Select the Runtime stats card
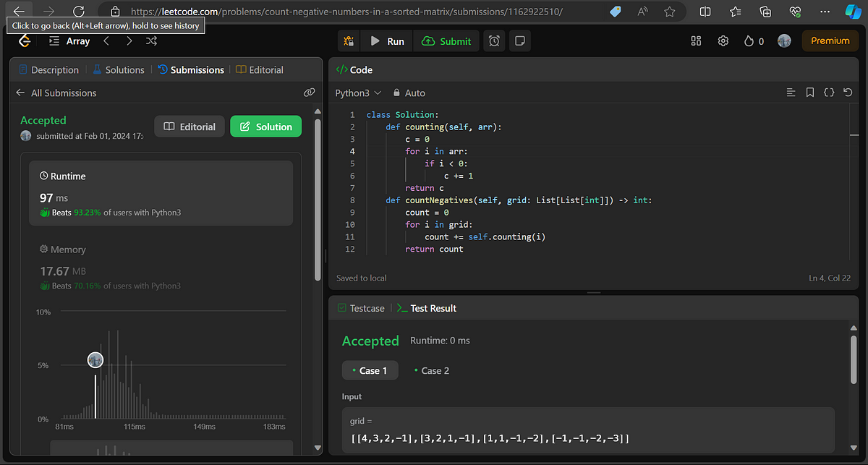This screenshot has height=465, width=868. [x=161, y=193]
